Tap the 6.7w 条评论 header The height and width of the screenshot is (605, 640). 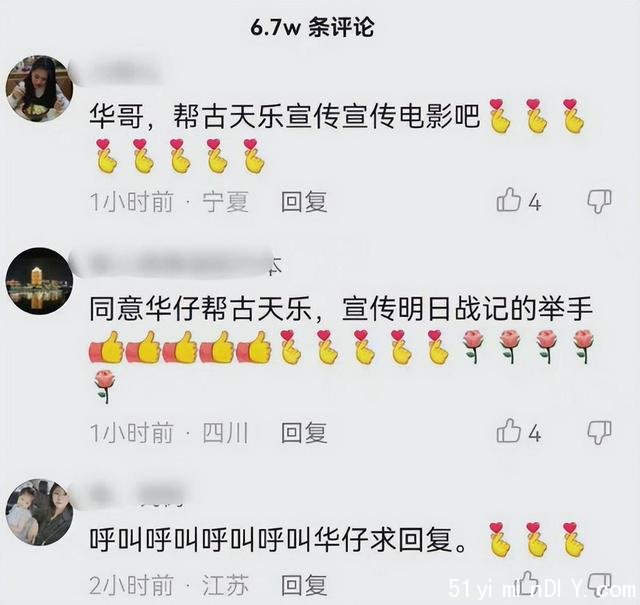coord(312,28)
